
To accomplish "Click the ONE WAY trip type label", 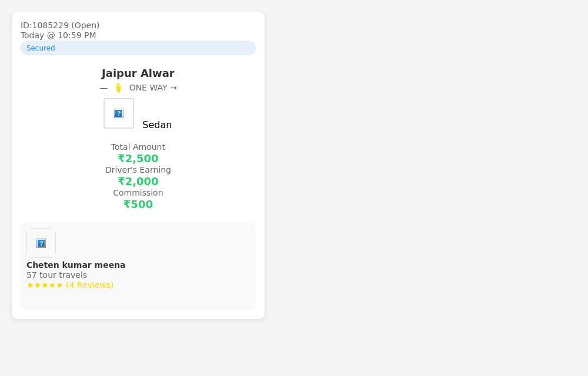I will click(x=148, y=88).
